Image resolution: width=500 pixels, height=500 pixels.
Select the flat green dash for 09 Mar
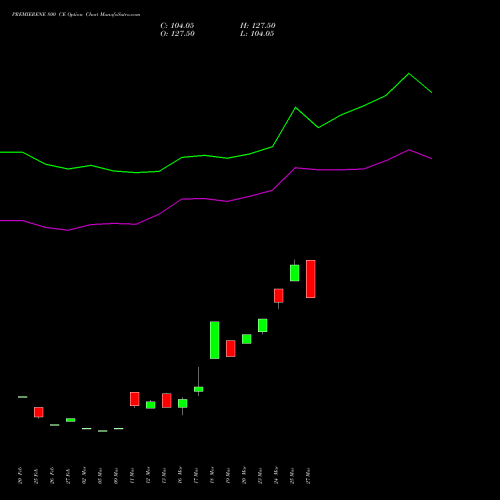pos(119,429)
